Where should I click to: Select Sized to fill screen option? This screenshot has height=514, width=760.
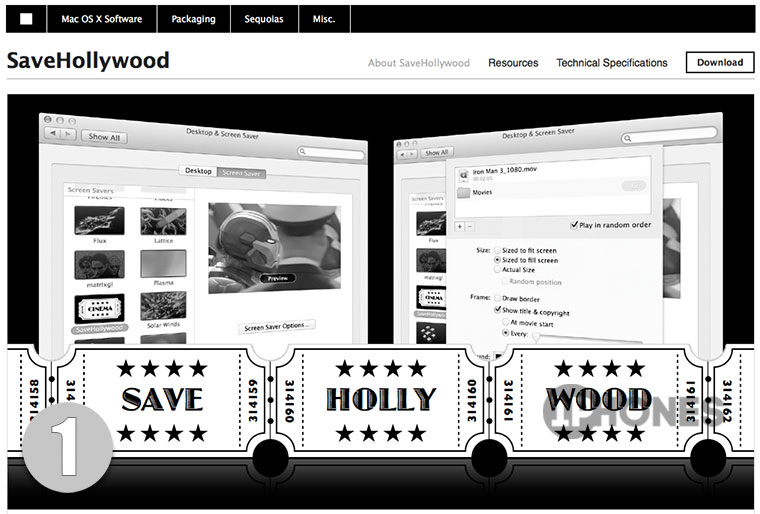click(497, 260)
